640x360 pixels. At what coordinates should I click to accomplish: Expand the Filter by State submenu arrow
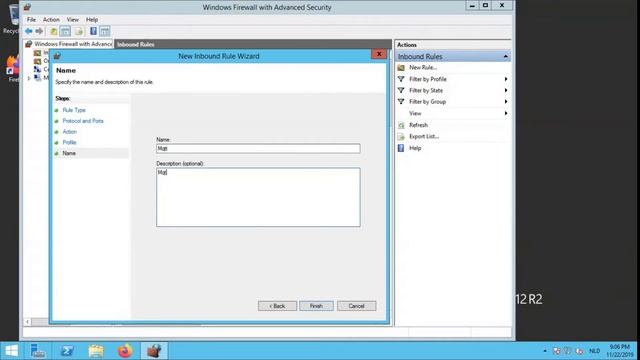click(506, 90)
